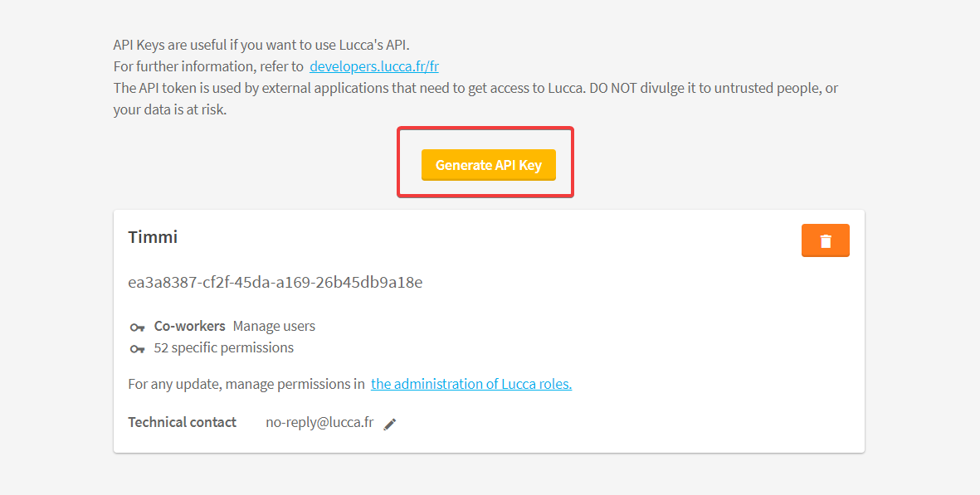Open the developers.lucca.fr/fr link
The width and height of the screenshot is (980, 495).
pos(373,66)
